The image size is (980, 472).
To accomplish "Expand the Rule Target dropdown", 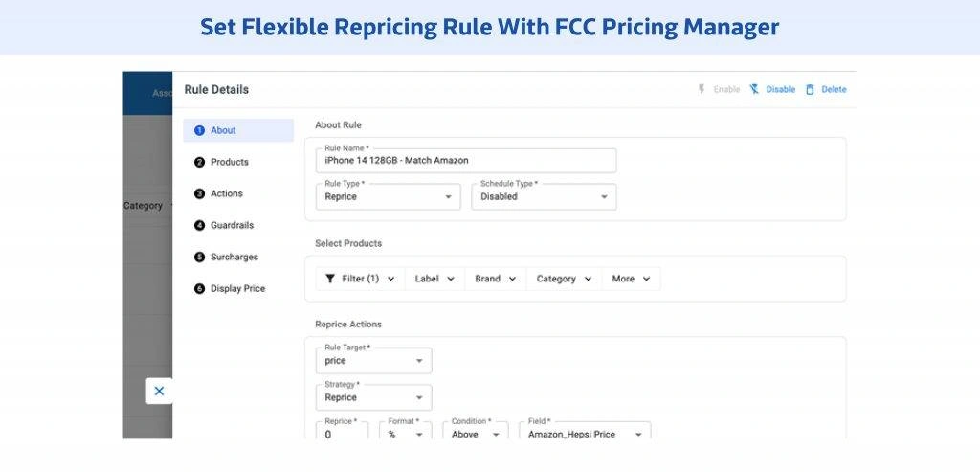I will [373, 361].
